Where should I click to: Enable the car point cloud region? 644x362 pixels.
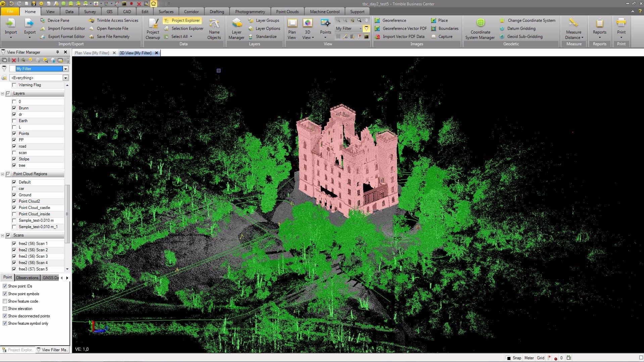coord(14,189)
